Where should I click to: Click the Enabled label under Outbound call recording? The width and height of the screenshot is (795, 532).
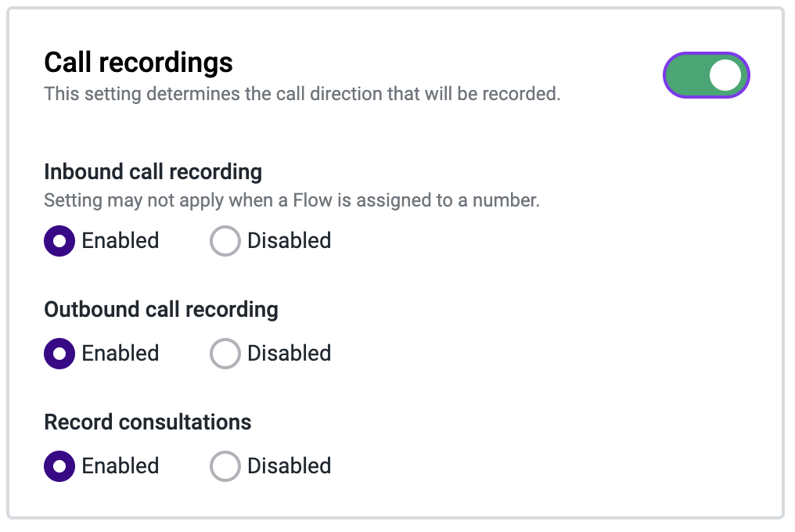tap(120, 354)
